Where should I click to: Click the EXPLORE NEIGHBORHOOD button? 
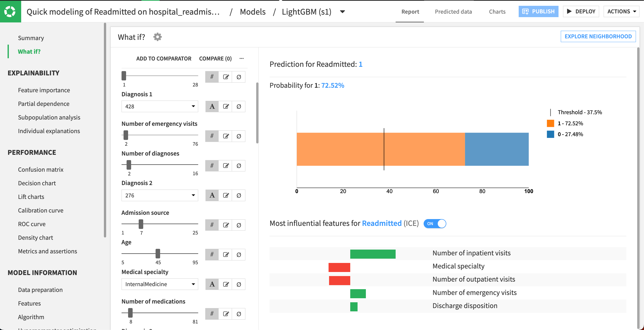(598, 36)
